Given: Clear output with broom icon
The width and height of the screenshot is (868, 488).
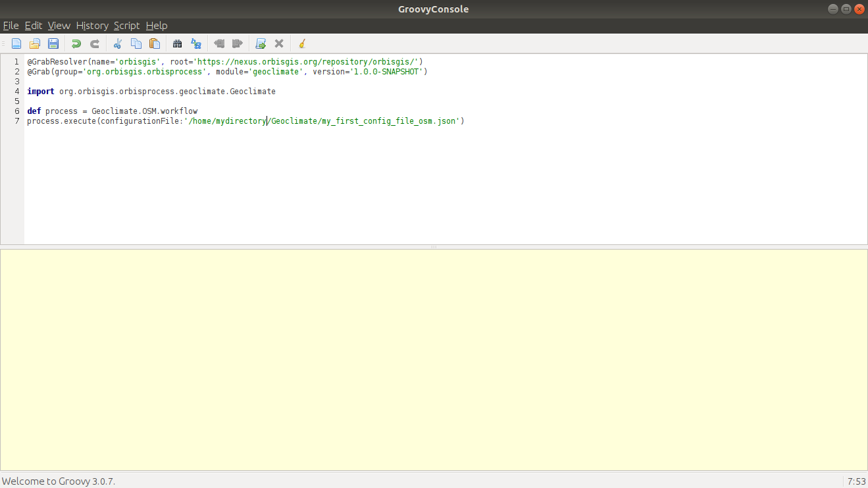Looking at the screenshot, I should pyautogui.click(x=302, y=43).
